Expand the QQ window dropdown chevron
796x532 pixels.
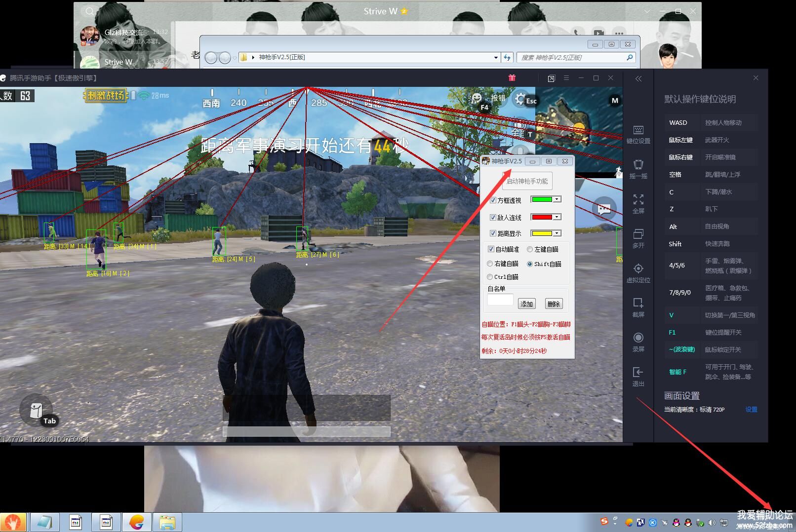click(647, 11)
